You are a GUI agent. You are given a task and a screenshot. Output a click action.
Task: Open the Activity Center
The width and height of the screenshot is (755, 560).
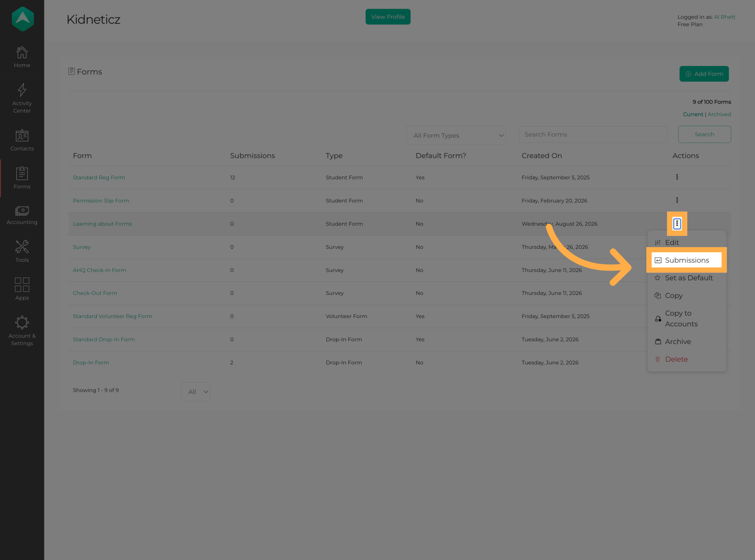[22, 98]
